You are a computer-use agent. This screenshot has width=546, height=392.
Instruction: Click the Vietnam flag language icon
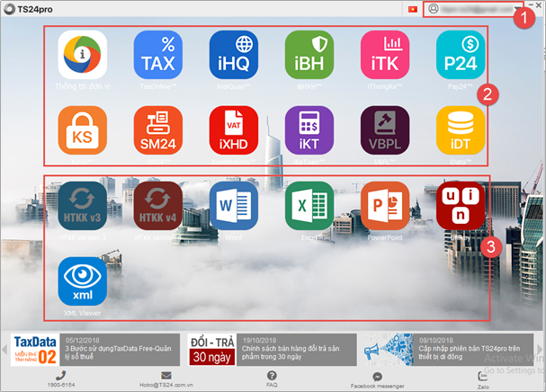413,9
